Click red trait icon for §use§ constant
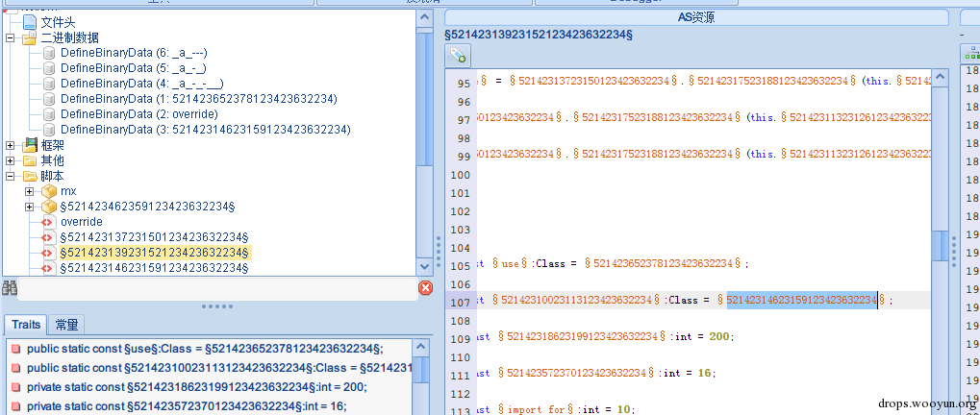Image resolution: width=980 pixels, height=415 pixels. coord(15,349)
